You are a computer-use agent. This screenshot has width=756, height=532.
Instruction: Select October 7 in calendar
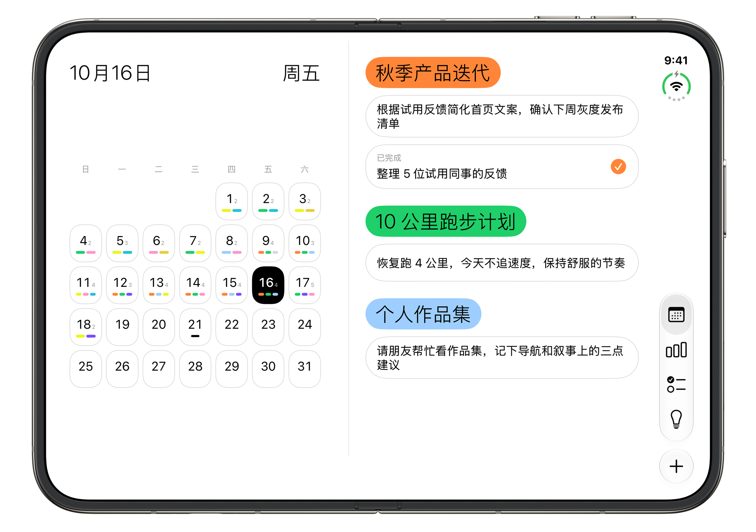(195, 243)
